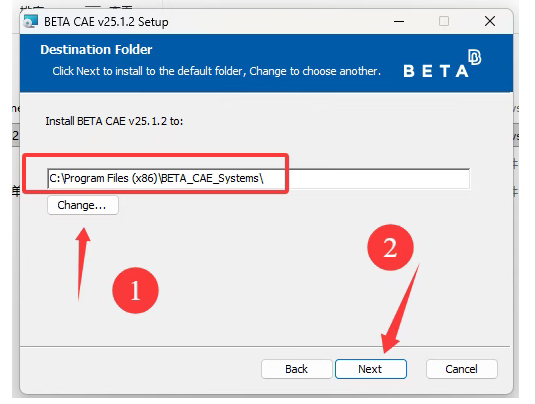Click the 'Click Next to install' instruction text
The height and width of the screenshot is (404, 535).
click(x=217, y=71)
